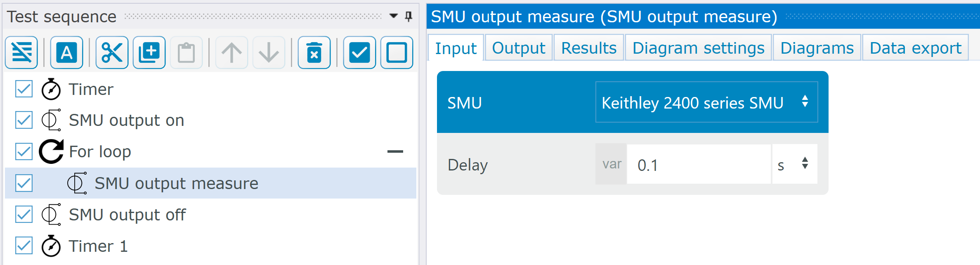Viewport: 980px width, 265px height.
Task: Toggle the SMU output off checkbox
Action: click(x=24, y=215)
